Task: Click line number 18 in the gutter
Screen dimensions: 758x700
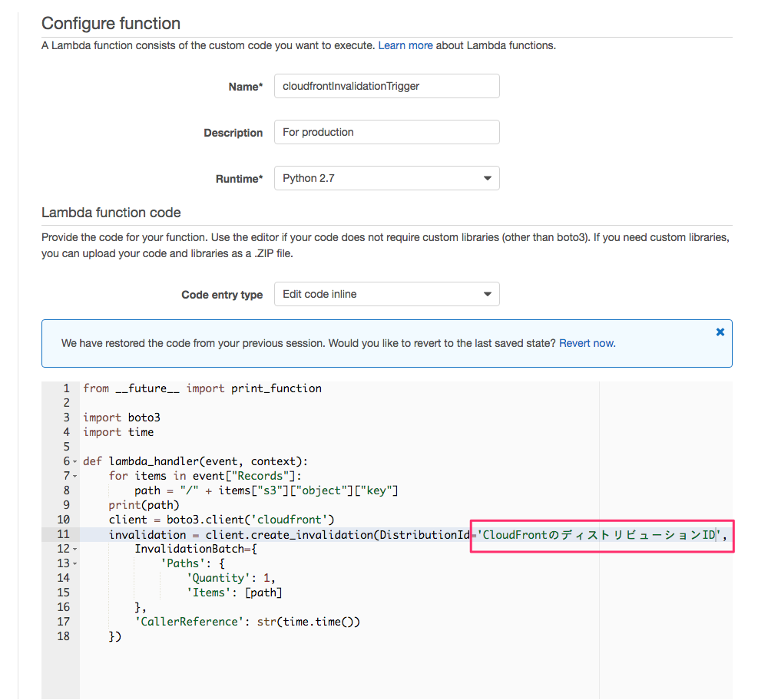Action: (62, 636)
